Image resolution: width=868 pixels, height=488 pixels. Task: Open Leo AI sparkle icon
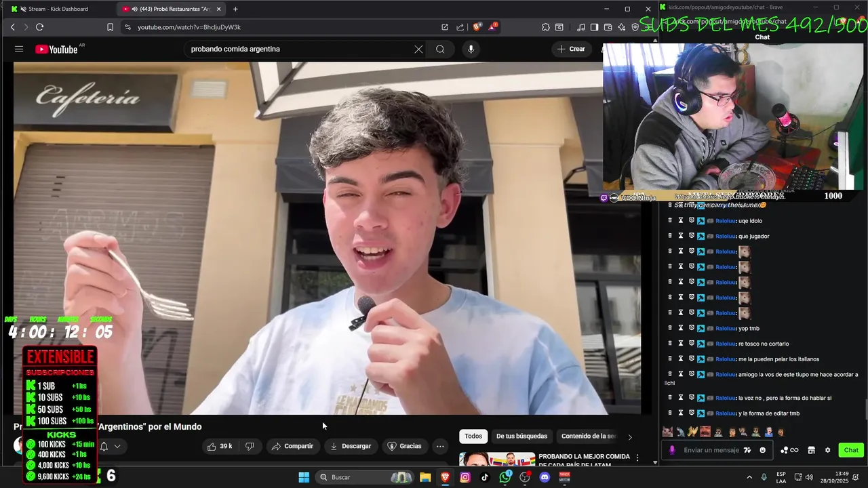(x=621, y=27)
